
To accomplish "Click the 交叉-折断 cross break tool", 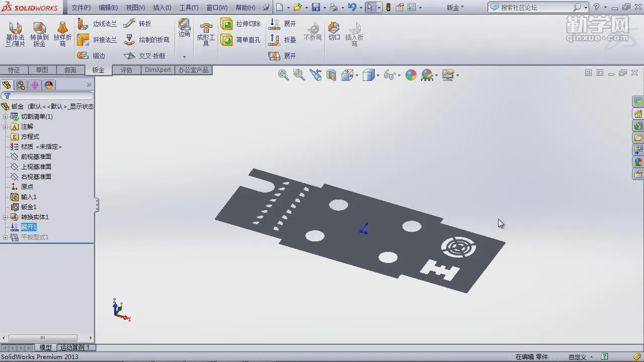I will tap(144, 56).
